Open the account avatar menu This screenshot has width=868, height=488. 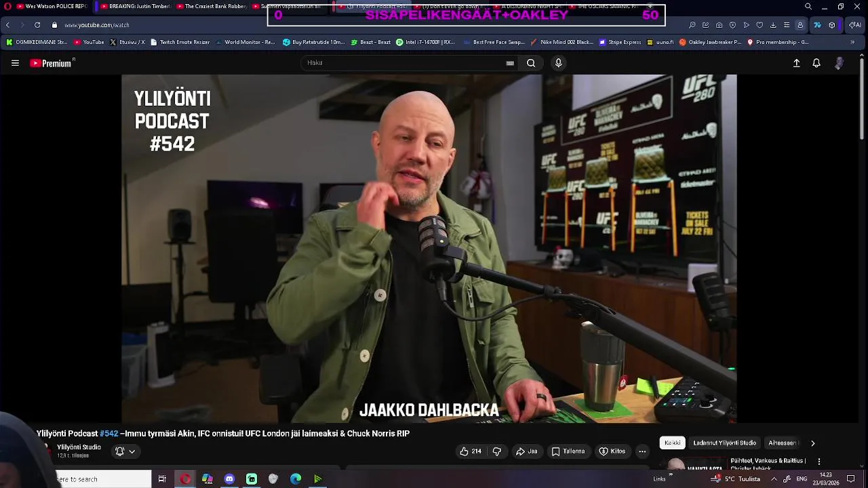coord(840,63)
